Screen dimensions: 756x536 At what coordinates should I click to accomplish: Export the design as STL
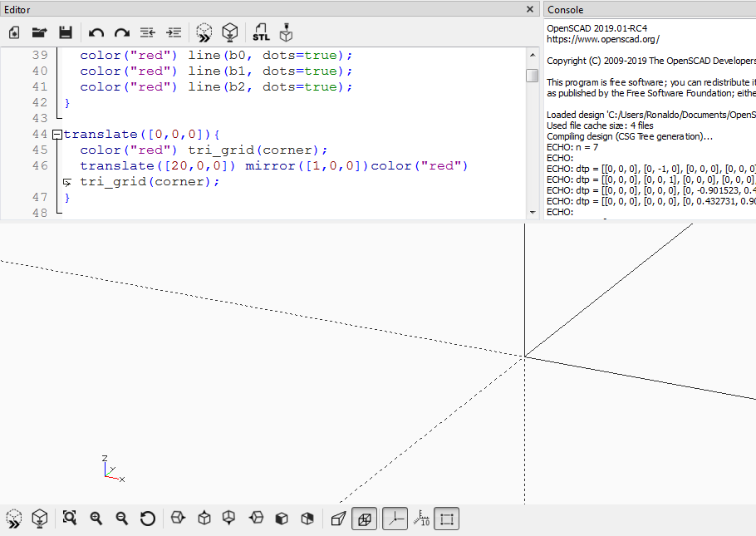click(261, 32)
